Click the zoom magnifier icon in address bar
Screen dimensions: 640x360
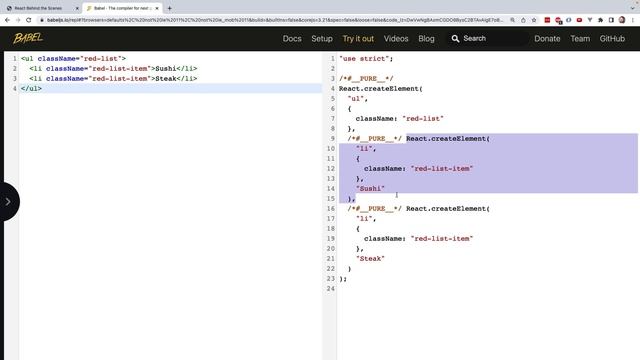513,20
